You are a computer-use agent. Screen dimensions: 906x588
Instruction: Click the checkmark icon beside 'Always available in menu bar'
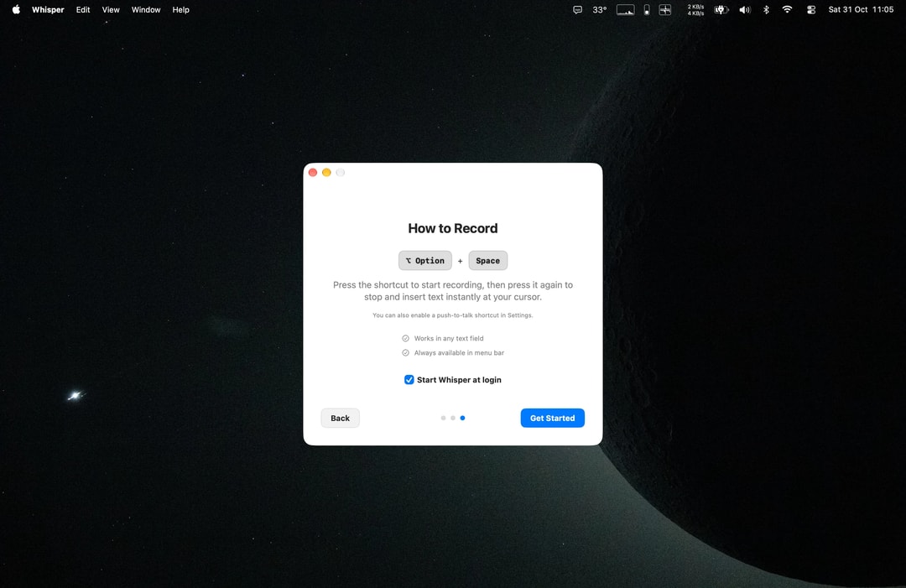point(406,353)
